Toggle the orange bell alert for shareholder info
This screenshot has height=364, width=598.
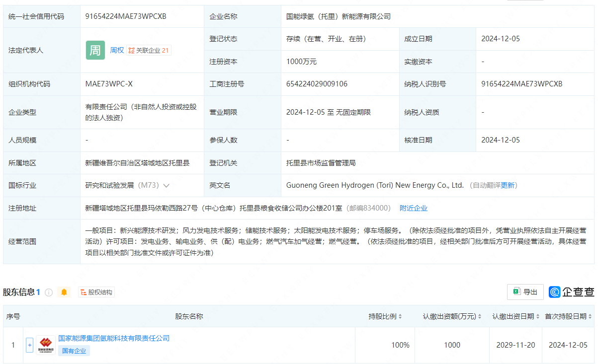(64, 292)
